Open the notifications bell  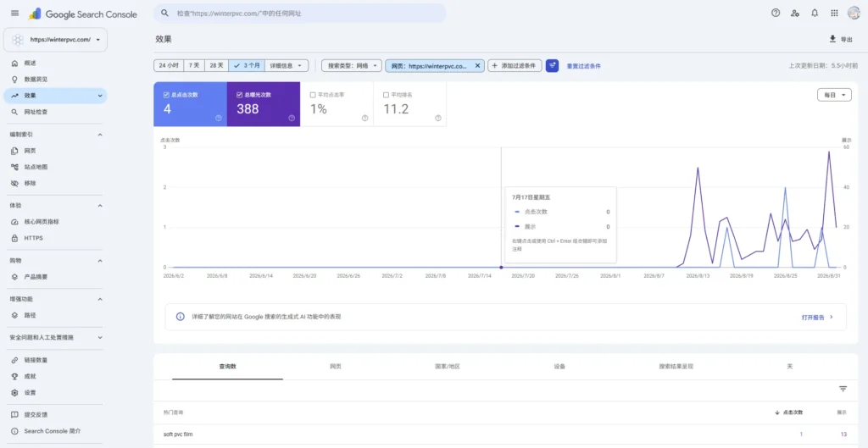click(x=815, y=14)
